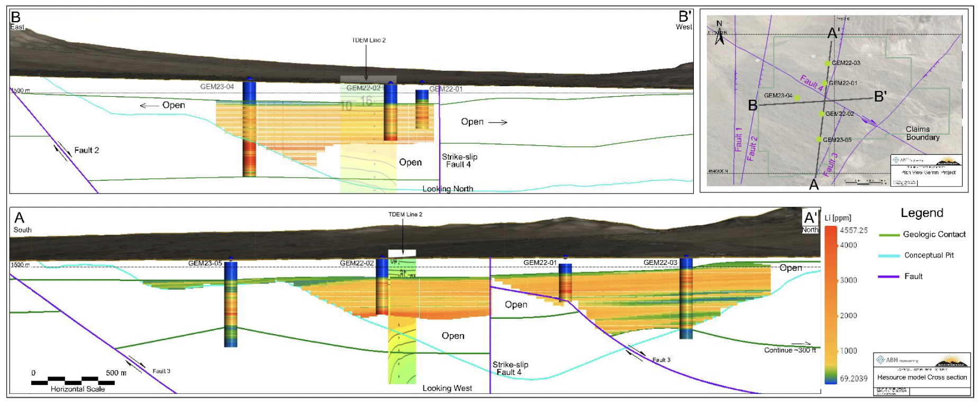Image resolution: width=980 pixels, height=405 pixels.
Task: Click the GEM23-04 drillhole column in B-B' section
Action: (249, 130)
